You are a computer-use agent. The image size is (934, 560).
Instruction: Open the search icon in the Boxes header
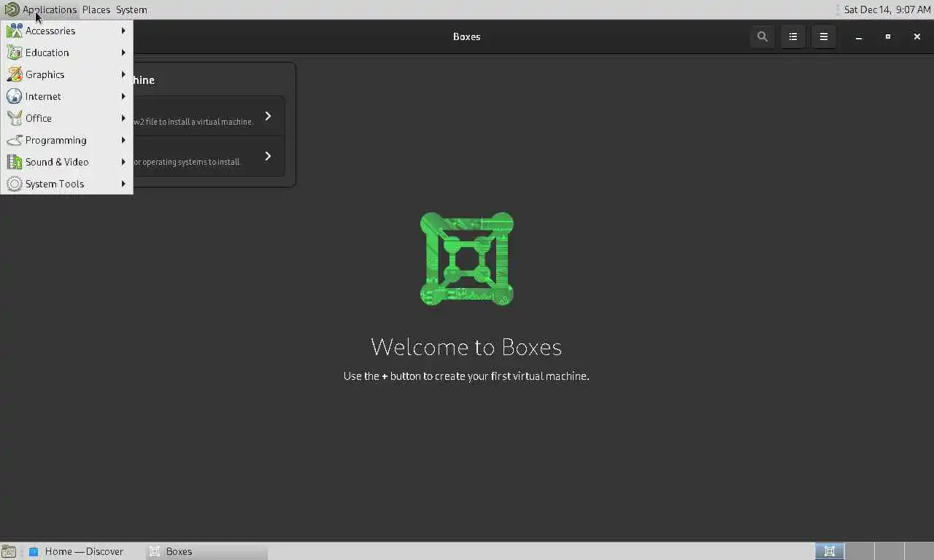coord(763,36)
